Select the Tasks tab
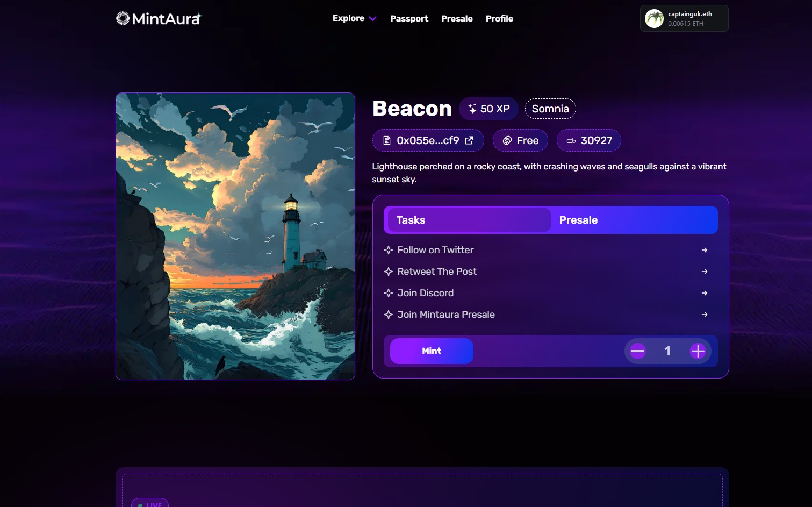The width and height of the screenshot is (812, 507). point(469,220)
